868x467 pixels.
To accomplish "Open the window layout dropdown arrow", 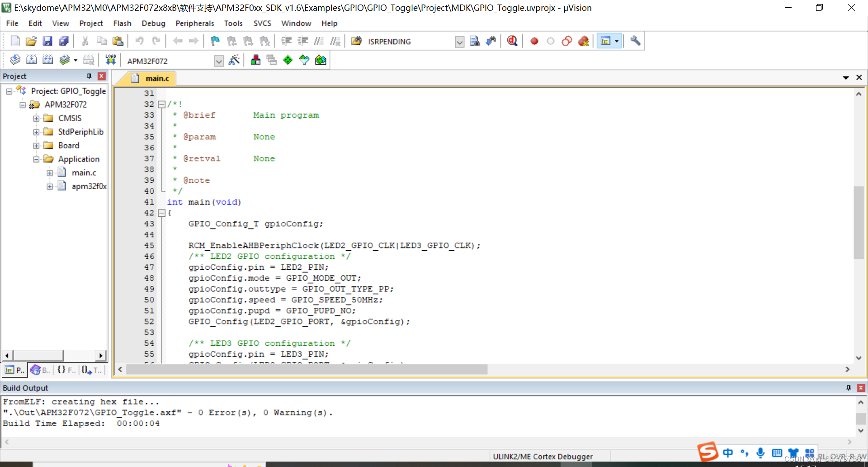I will 617,41.
